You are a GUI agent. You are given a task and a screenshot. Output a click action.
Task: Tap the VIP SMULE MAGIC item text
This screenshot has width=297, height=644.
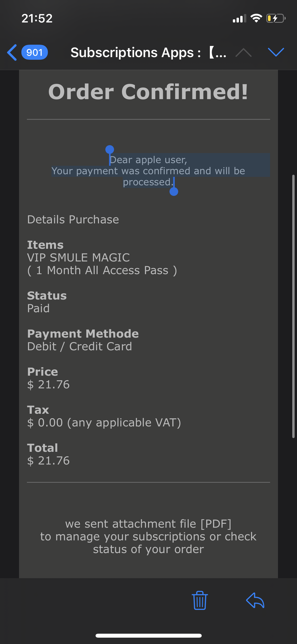click(x=79, y=258)
